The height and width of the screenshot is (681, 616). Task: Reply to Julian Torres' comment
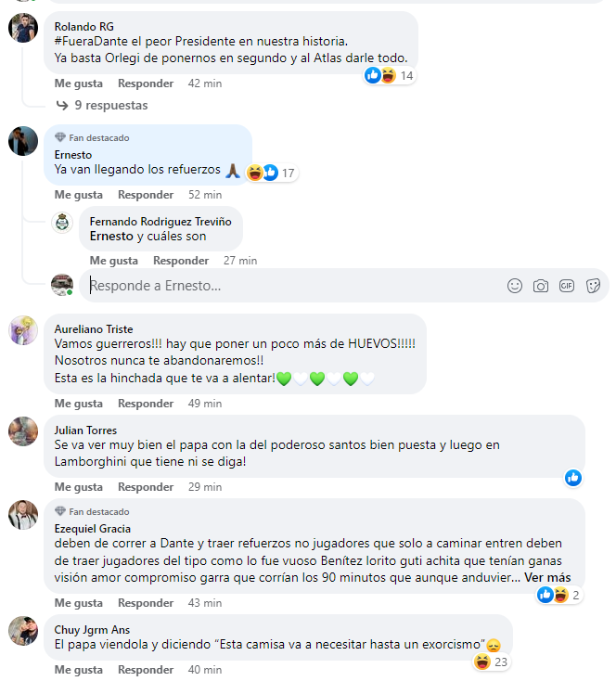[x=146, y=487]
